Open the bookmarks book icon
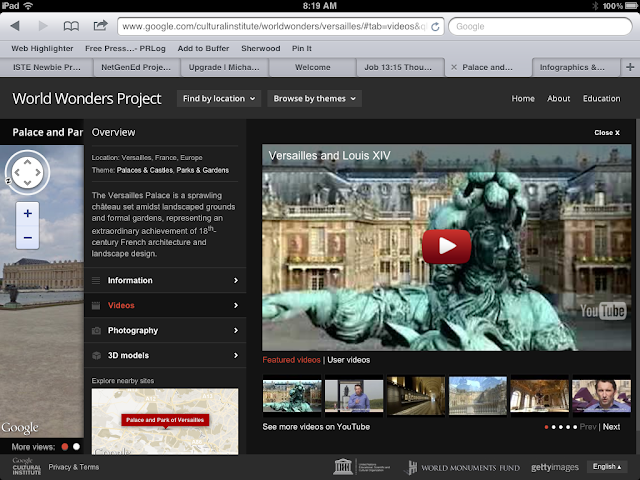The height and width of the screenshot is (480, 640). tap(71, 26)
